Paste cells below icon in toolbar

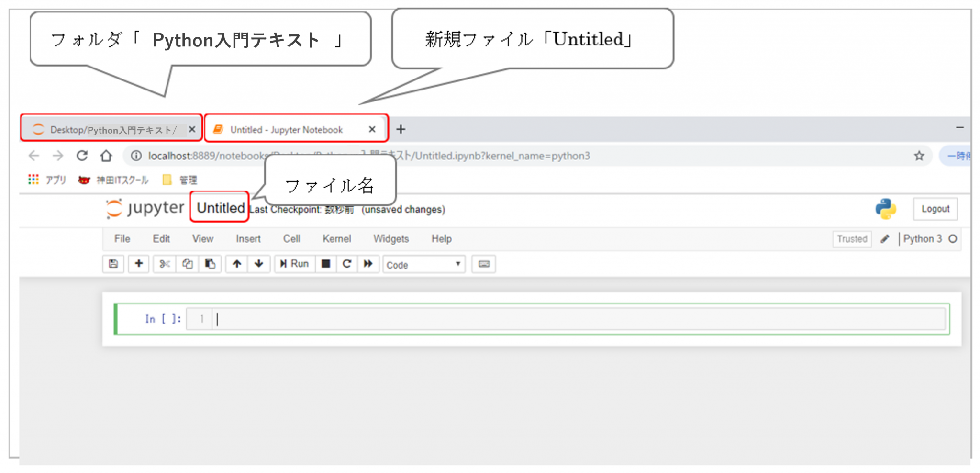pos(210,264)
